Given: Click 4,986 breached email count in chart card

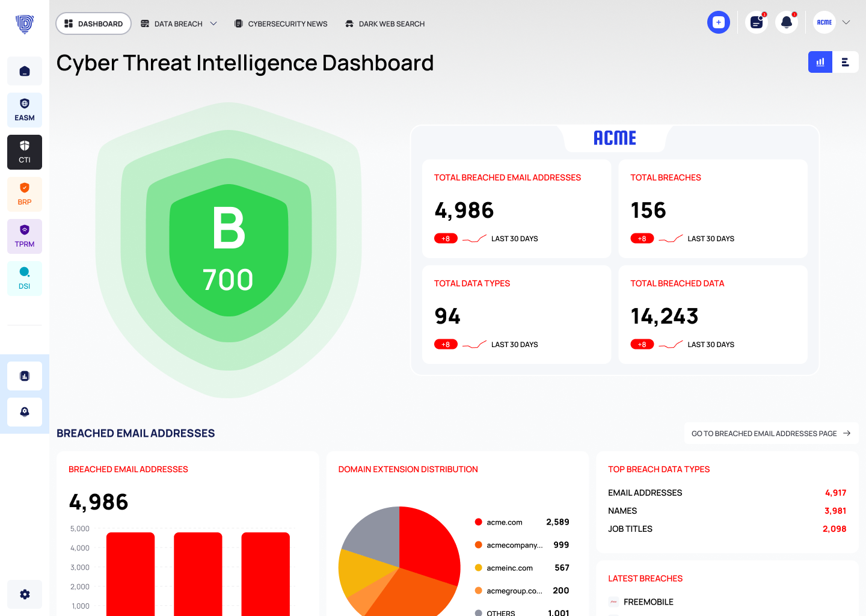Looking at the screenshot, I should point(99,502).
